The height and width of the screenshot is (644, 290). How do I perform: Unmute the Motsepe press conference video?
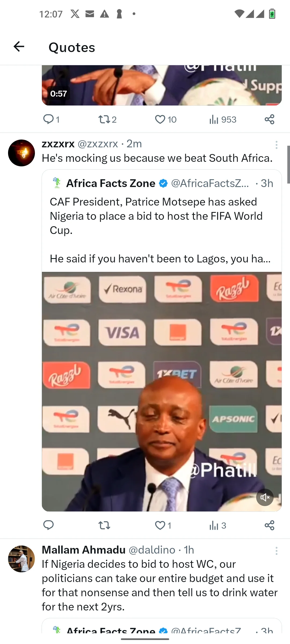(265, 497)
